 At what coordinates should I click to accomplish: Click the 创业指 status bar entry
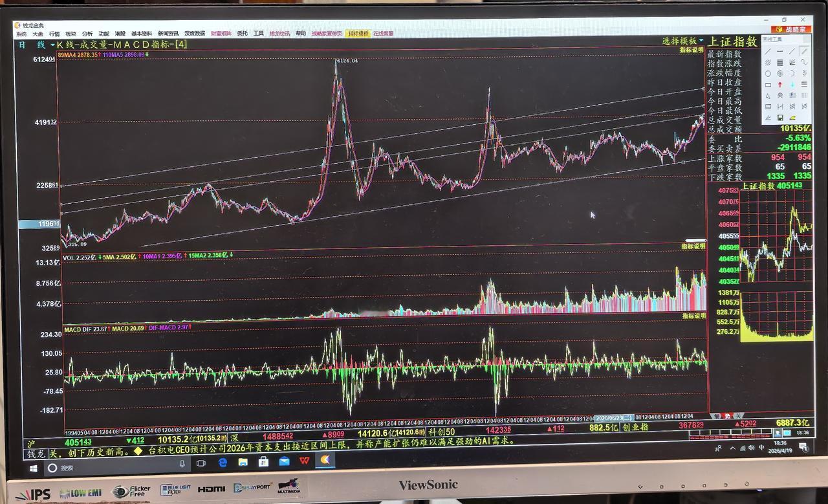click(635, 427)
